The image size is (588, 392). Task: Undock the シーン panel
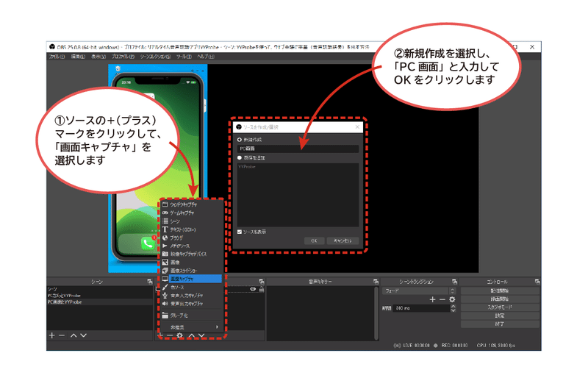[150, 282]
